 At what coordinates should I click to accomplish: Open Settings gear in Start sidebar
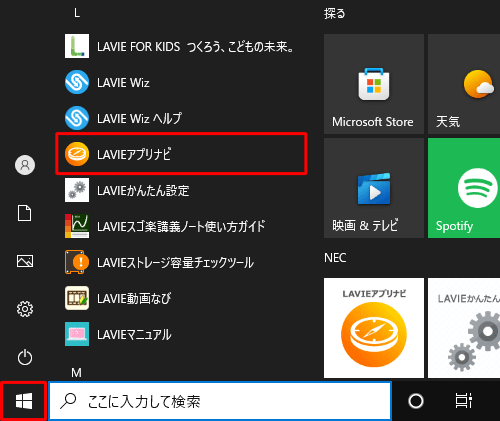[25, 309]
